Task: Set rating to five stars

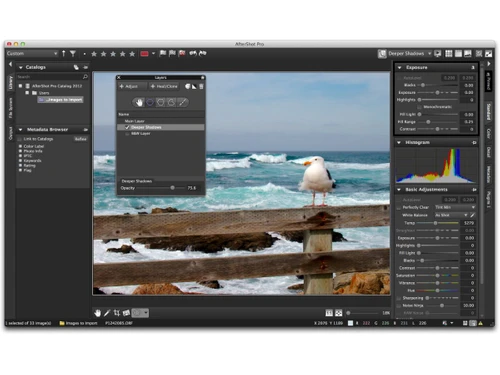Action: [132, 54]
